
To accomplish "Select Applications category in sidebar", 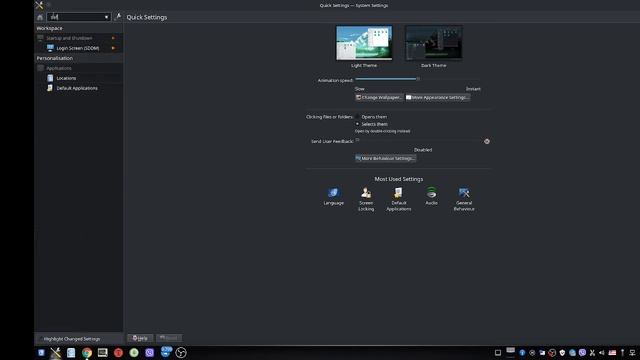I will (x=78, y=68).
